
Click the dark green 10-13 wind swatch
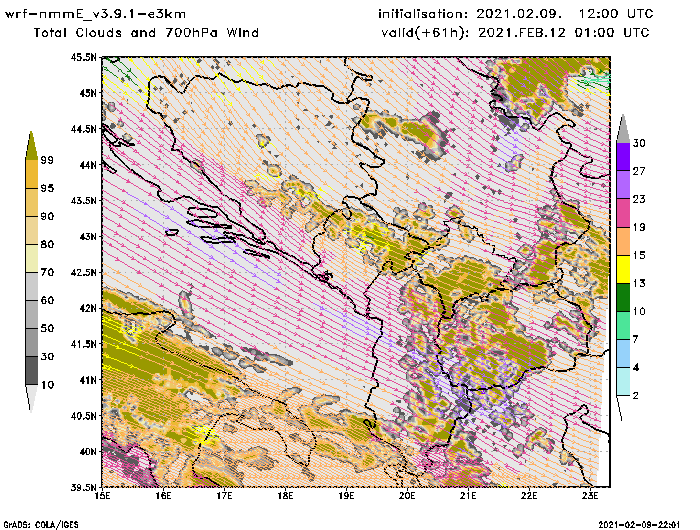click(x=623, y=297)
